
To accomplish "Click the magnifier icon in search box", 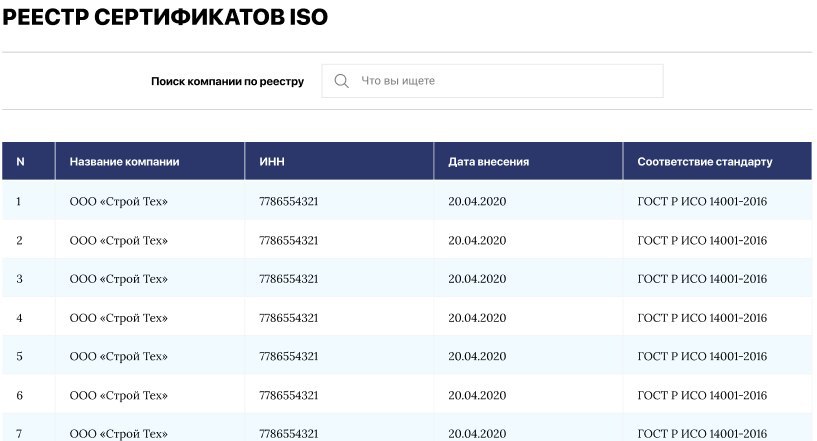I will (341, 81).
